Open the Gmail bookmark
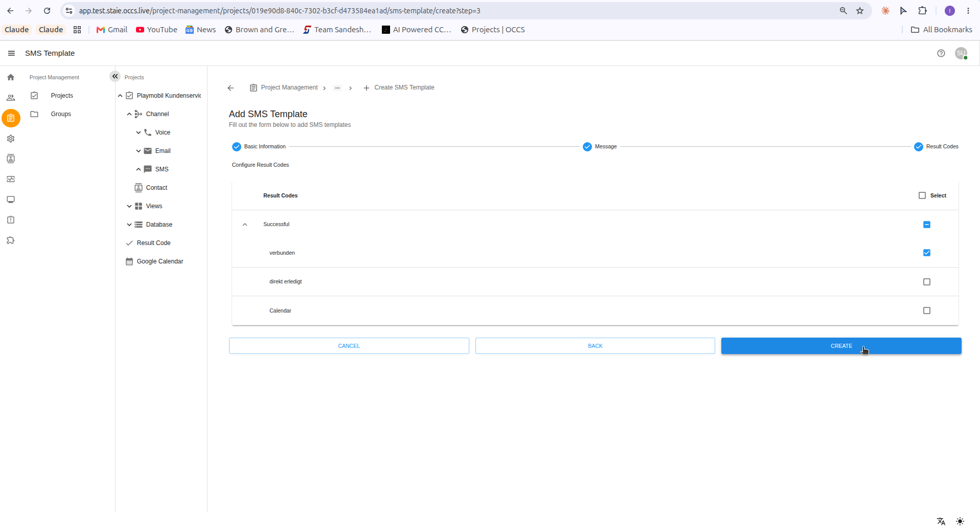The width and height of the screenshot is (980, 531). coord(112,30)
